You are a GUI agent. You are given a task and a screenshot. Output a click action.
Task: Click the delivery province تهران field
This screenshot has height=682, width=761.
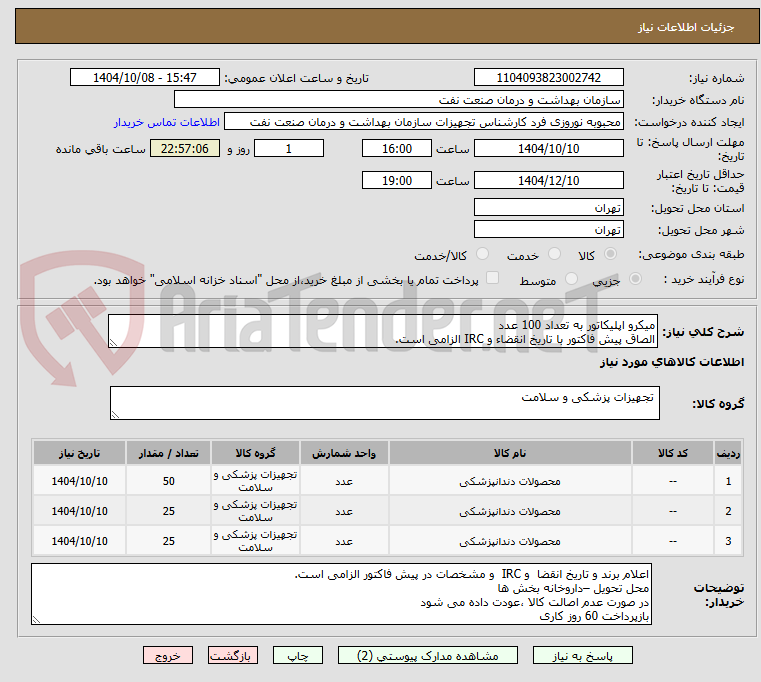click(548, 208)
